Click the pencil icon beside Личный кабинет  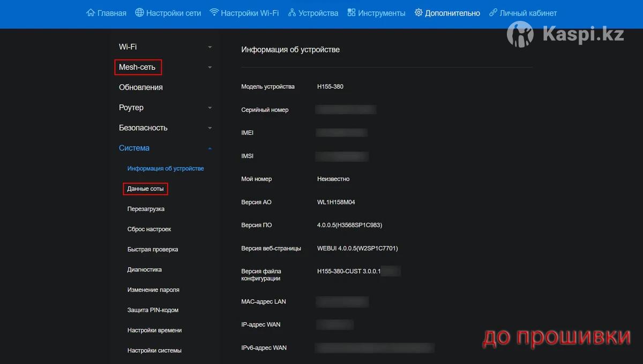[493, 13]
